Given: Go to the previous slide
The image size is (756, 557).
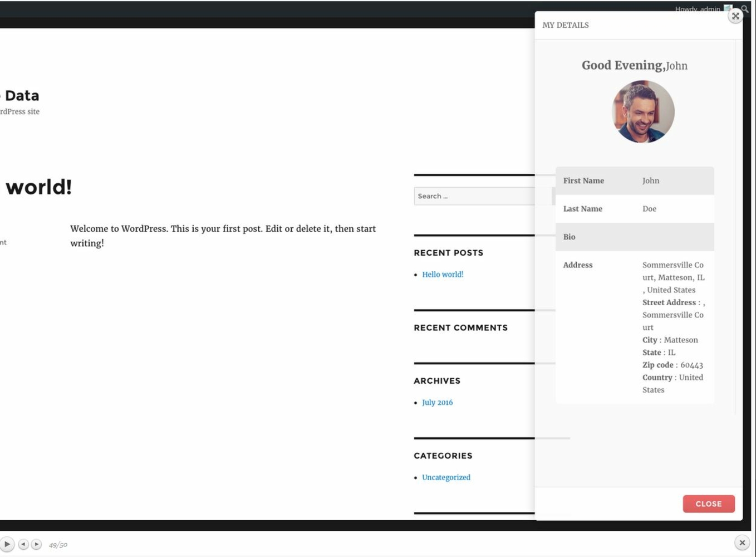Looking at the screenshot, I should coord(23,544).
